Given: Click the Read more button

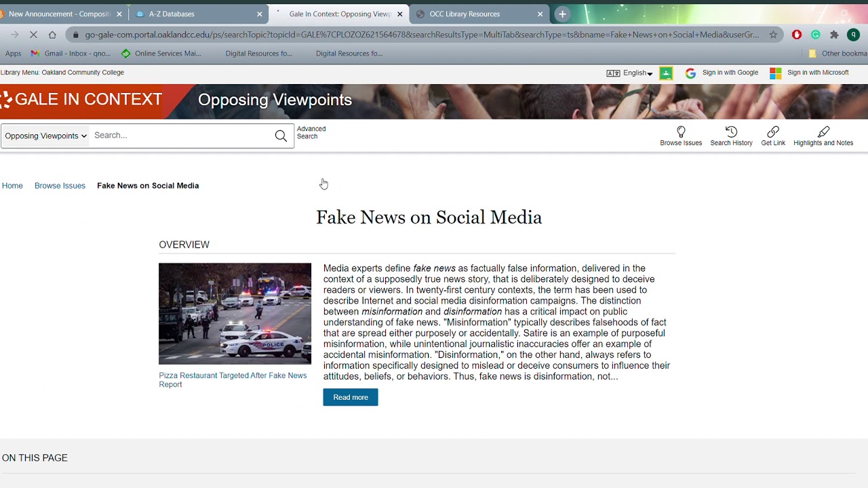Looking at the screenshot, I should 351,397.
